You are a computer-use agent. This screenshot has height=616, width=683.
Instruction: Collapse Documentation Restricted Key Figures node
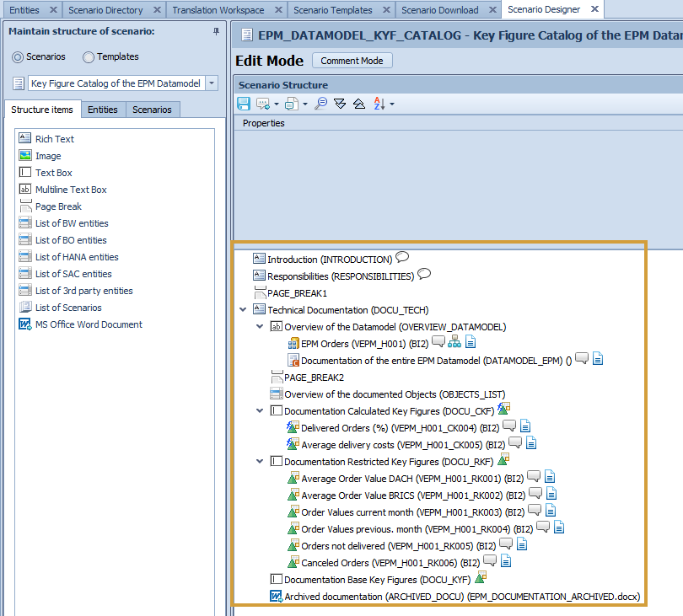point(261,462)
